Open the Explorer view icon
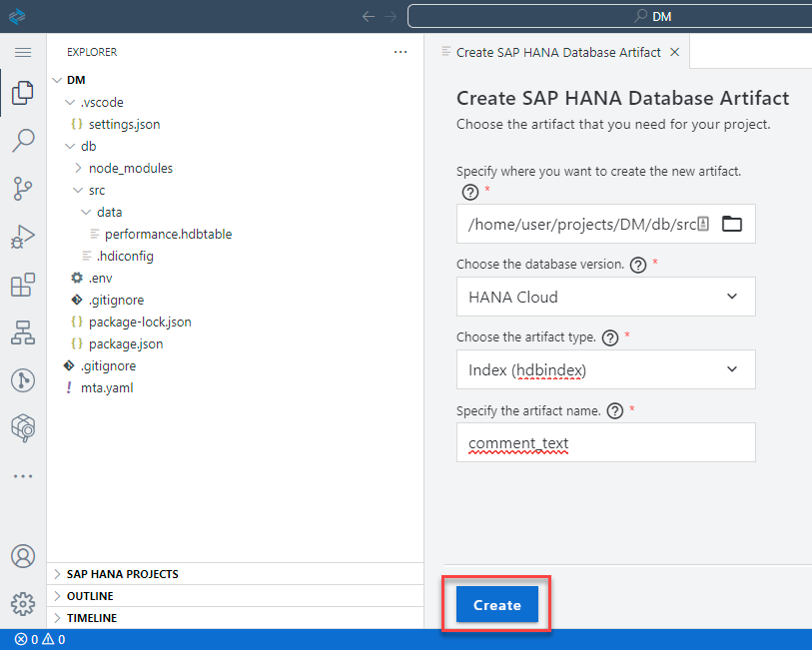812x650 pixels. 23,93
